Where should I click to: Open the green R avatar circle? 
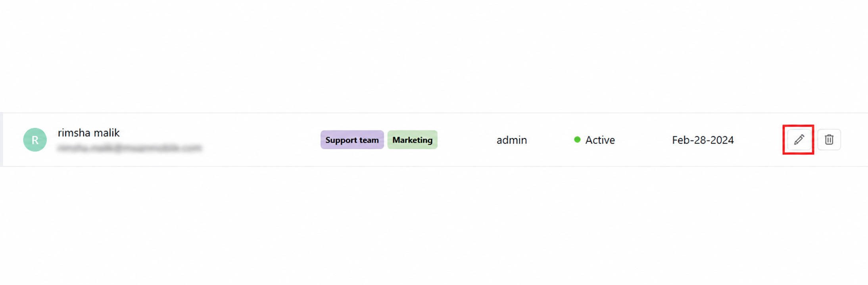click(35, 140)
